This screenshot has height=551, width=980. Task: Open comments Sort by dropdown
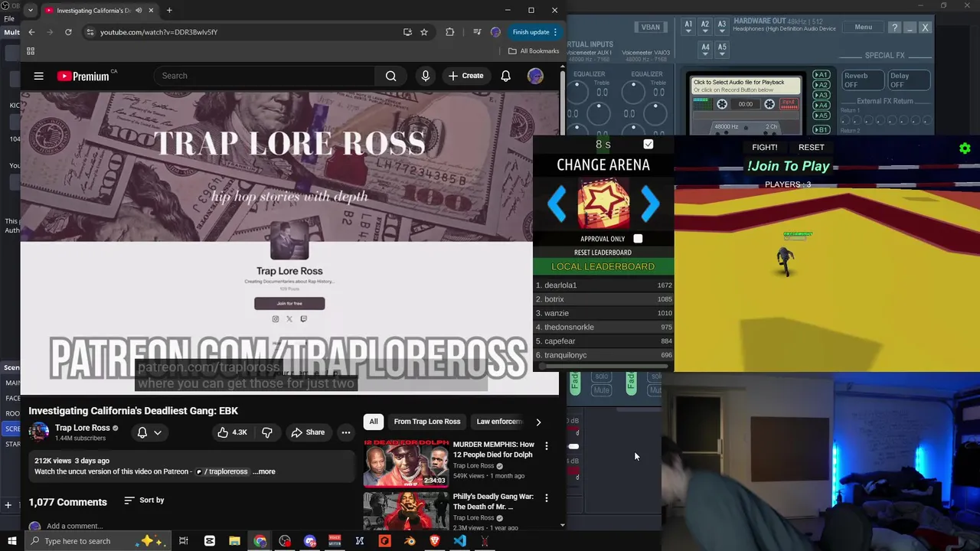(144, 500)
